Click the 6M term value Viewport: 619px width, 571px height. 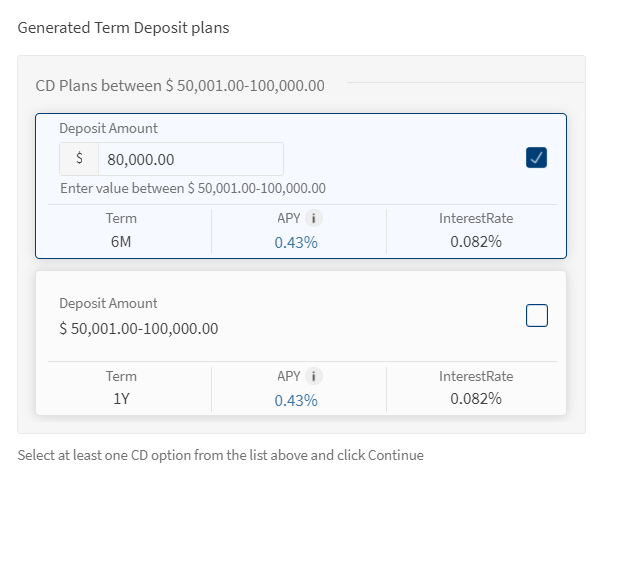coord(121,241)
